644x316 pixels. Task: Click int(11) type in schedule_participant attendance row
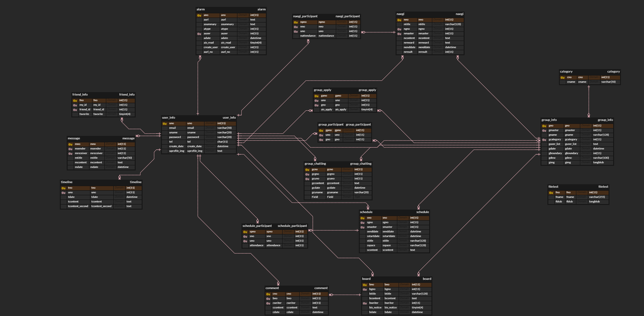coord(299,245)
